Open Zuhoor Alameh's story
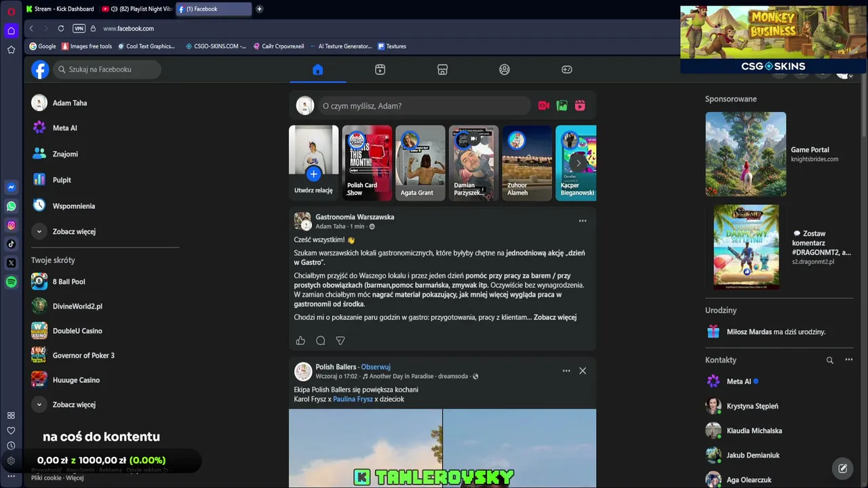The height and width of the screenshot is (488, 868). click(527, 163)
